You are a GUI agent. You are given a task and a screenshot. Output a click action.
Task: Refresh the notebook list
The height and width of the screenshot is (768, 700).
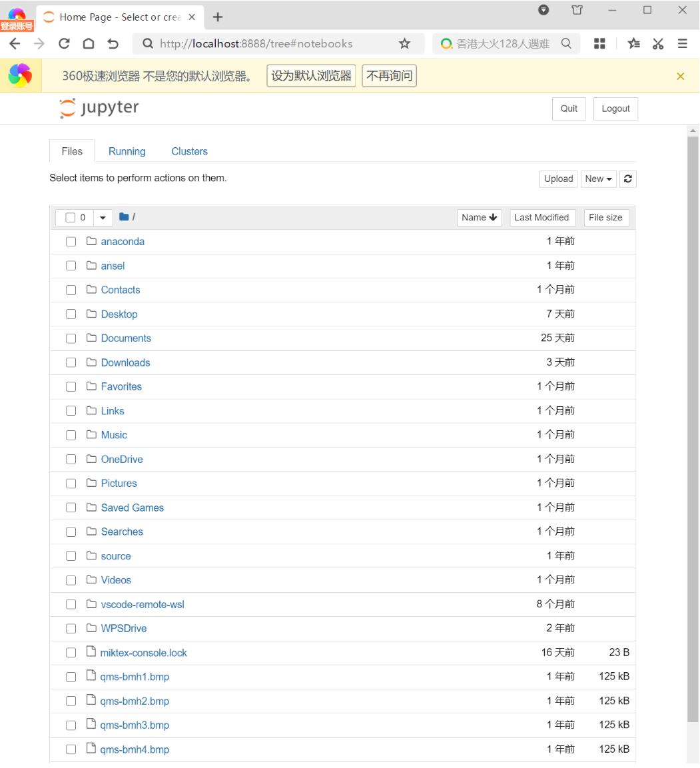(x=628, y=179)
